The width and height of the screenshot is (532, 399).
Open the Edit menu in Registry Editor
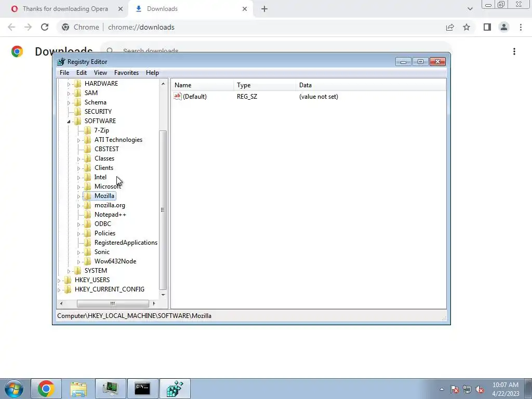82,73
